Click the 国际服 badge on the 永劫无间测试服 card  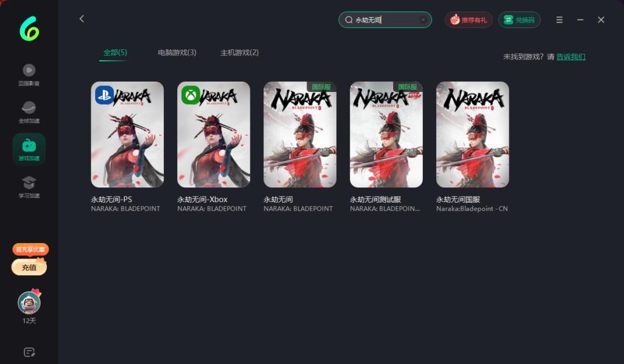[408, 86]
